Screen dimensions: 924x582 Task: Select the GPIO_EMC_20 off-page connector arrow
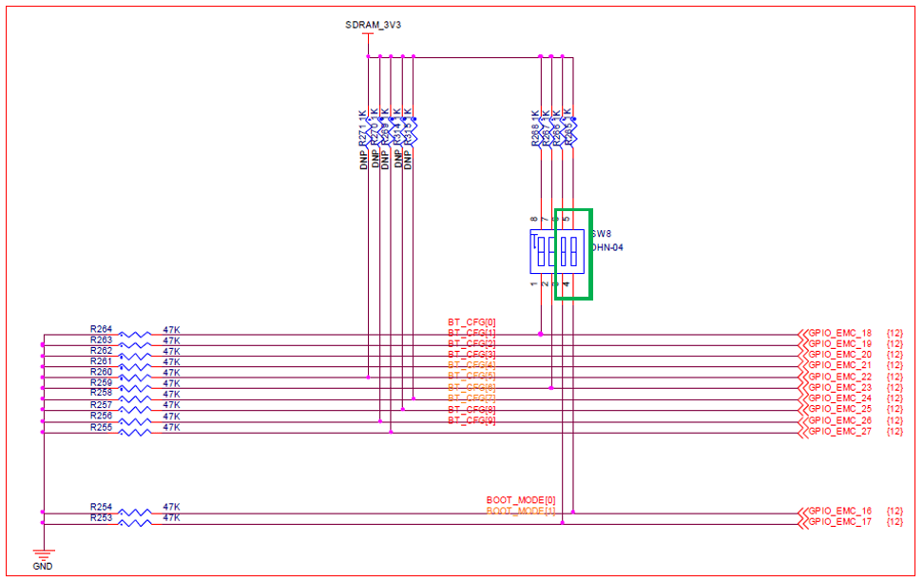point(802,356)
